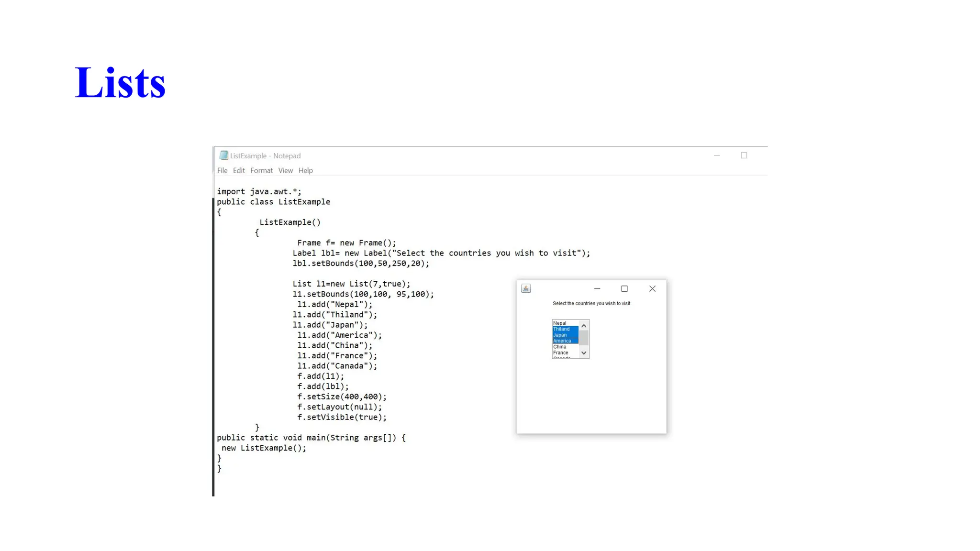Minimize the Java frame window

597,288
